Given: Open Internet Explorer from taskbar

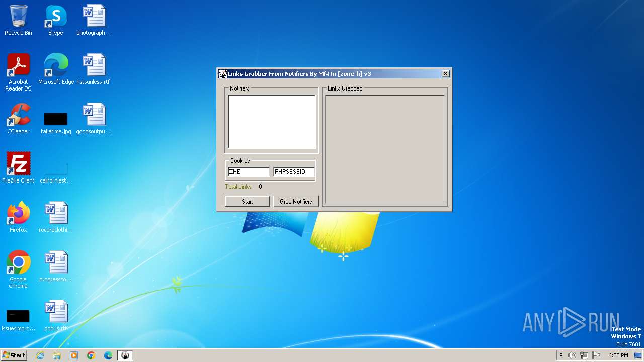Looking at the screenshot, I should pyautogui.click(x=40, y=355).
